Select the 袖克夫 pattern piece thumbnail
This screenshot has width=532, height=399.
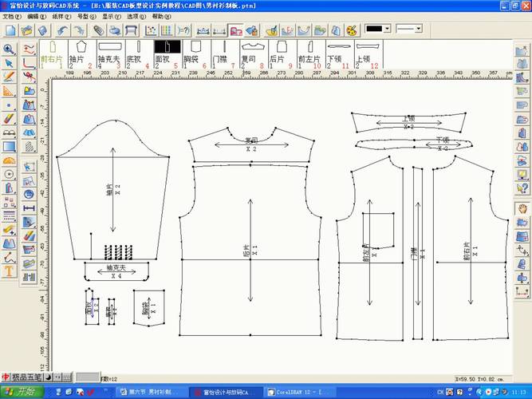point(111,54)
